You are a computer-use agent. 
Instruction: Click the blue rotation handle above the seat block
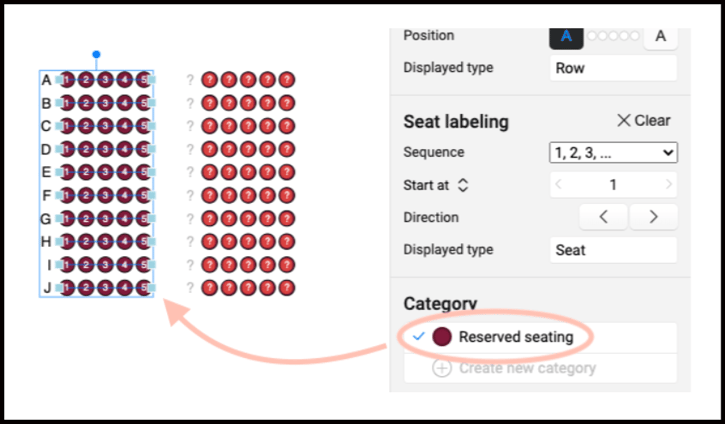point(96,54)
